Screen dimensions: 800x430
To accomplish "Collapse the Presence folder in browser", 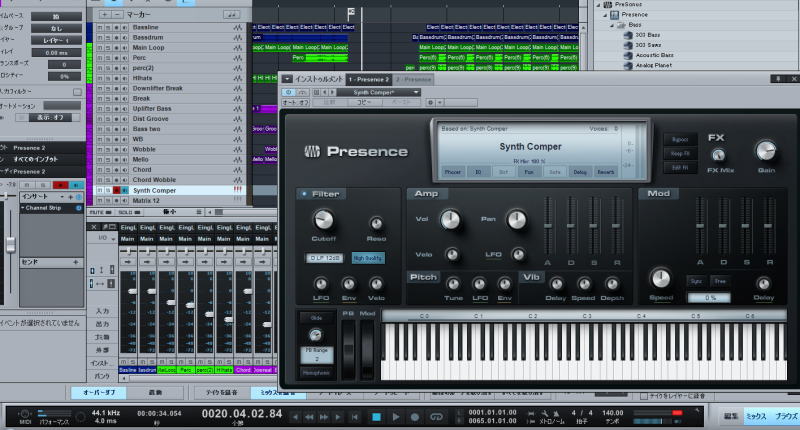I will pyautogui.click(x=605, y=15).
